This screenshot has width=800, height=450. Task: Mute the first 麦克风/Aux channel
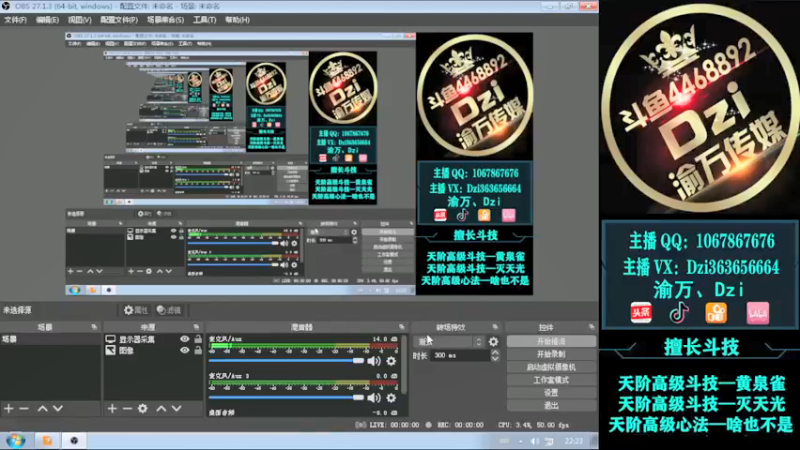click(x=374, y=361)
